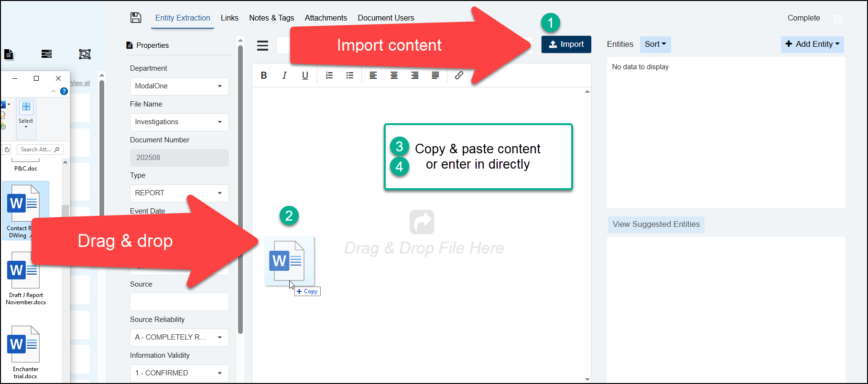Expand the Add Entity dropdown
Viewport: 868px width, 384px height.
(812, 44)
